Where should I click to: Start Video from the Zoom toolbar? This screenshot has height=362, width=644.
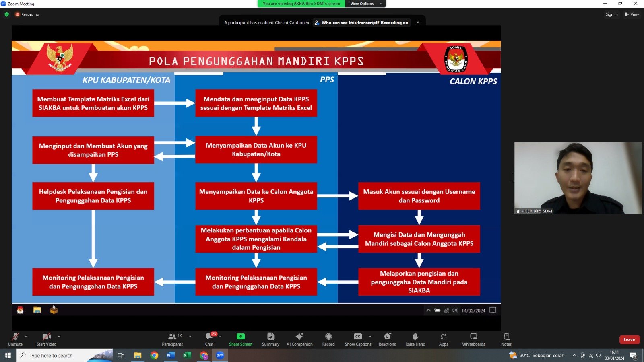point(46,339)
